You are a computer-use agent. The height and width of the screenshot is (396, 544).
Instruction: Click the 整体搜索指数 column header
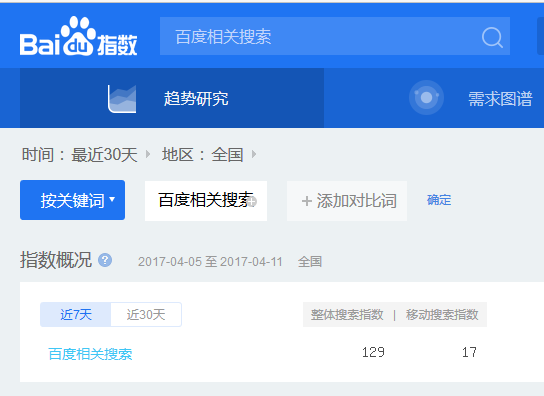pos(347,315)
